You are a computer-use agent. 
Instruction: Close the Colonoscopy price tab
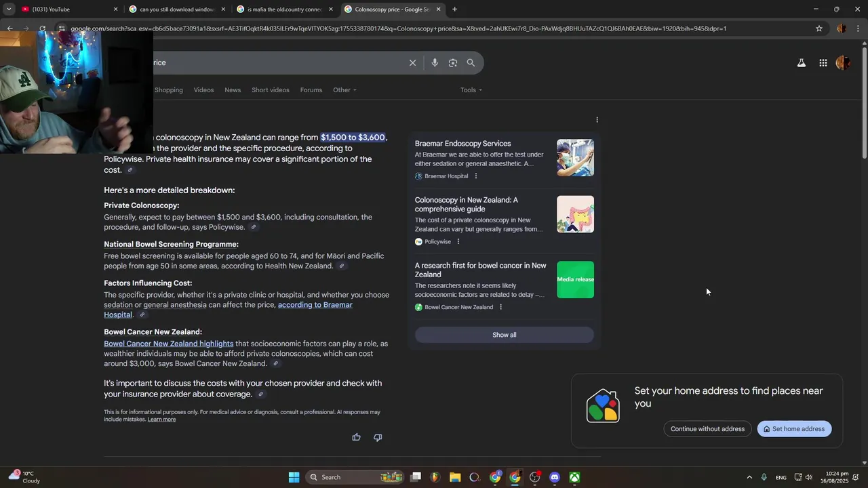[439, 9]
